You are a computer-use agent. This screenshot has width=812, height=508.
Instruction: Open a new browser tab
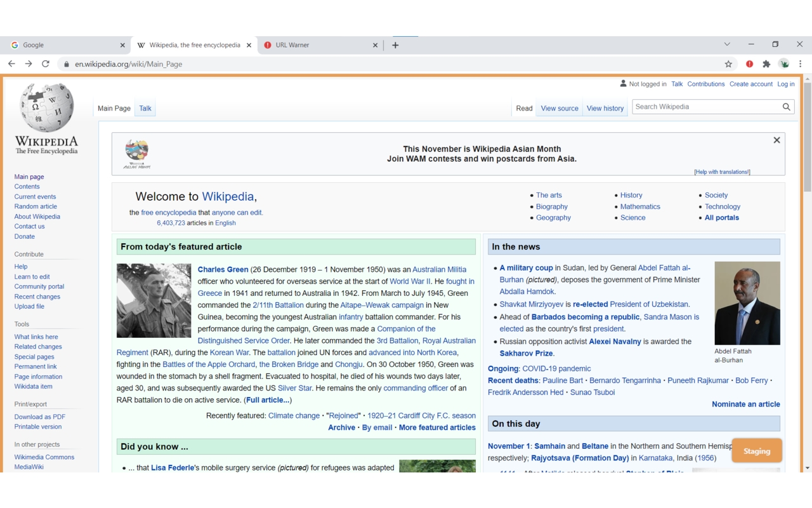coord(395,45)
